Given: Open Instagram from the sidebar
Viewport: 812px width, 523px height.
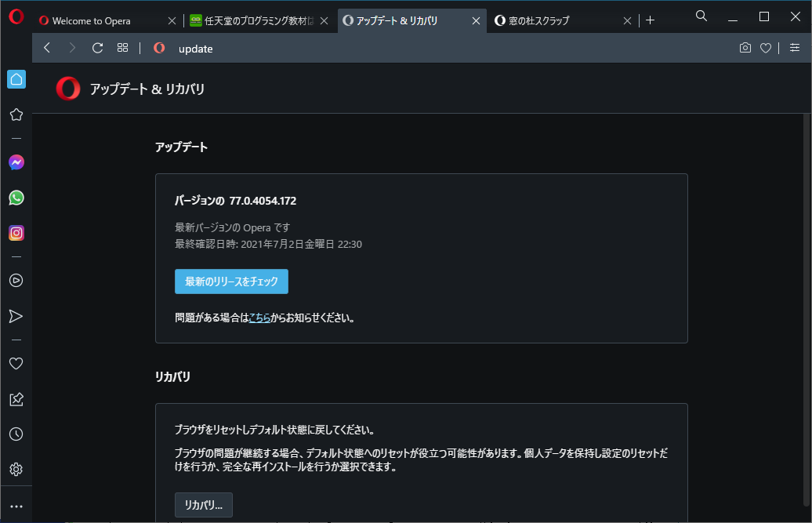Looking at the screenshot, I should 16,233.
